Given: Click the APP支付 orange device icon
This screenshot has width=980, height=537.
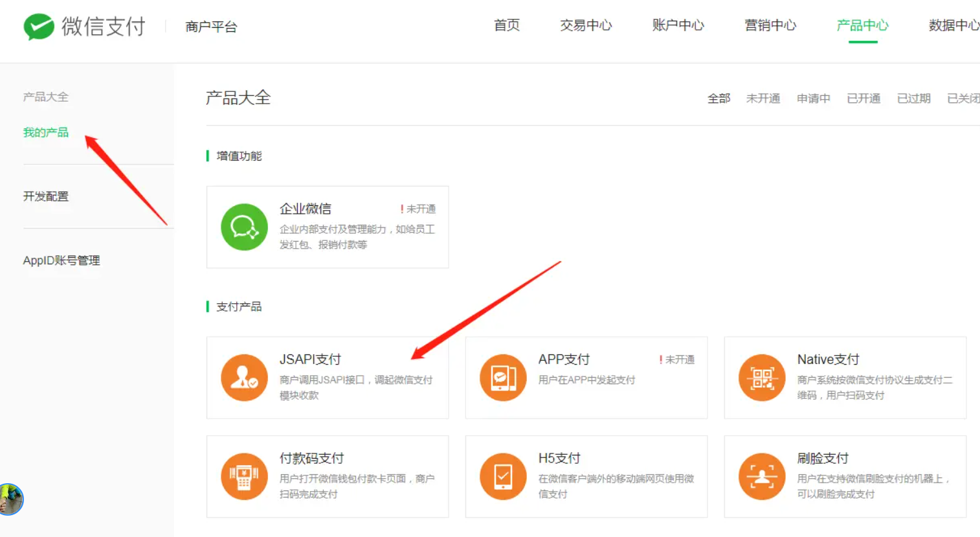Looking at the screenshot, I should (x=503, y=378).
